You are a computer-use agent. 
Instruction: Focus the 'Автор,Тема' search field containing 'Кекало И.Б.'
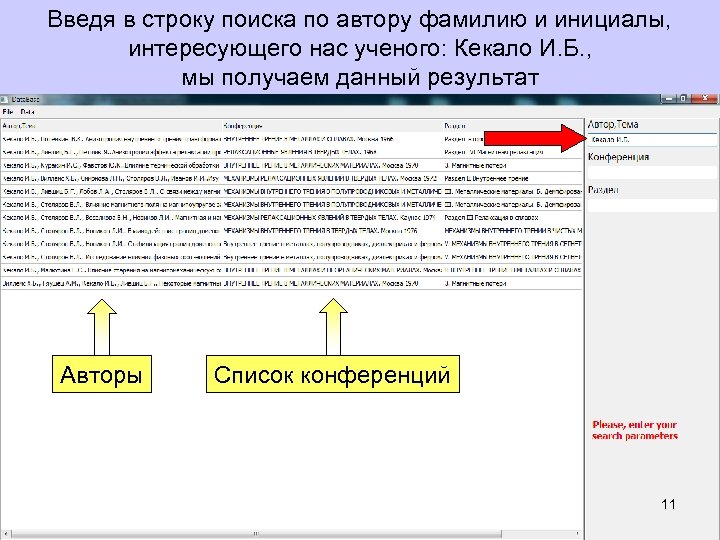click(x=652, y=140)
